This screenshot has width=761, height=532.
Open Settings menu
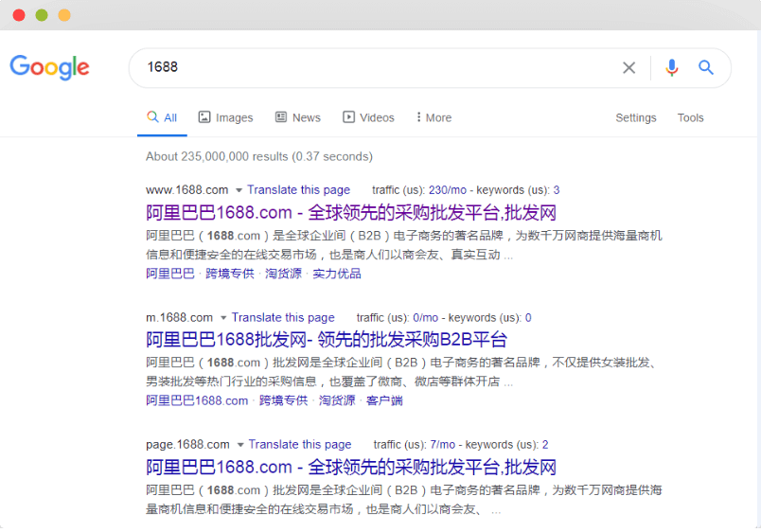click(636, 117)
